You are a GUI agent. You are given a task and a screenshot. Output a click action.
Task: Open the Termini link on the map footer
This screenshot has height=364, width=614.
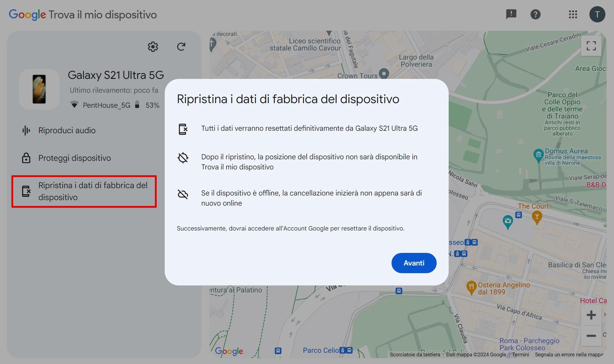[521, 354]
